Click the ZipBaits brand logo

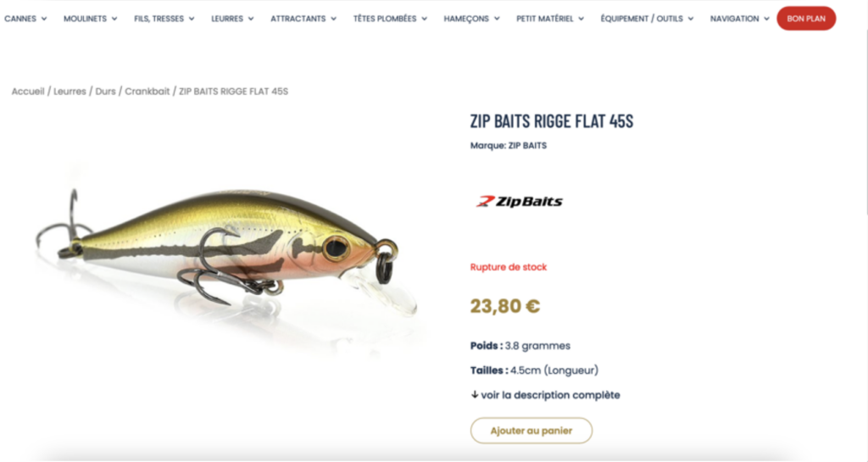click(x=520, y=202)
